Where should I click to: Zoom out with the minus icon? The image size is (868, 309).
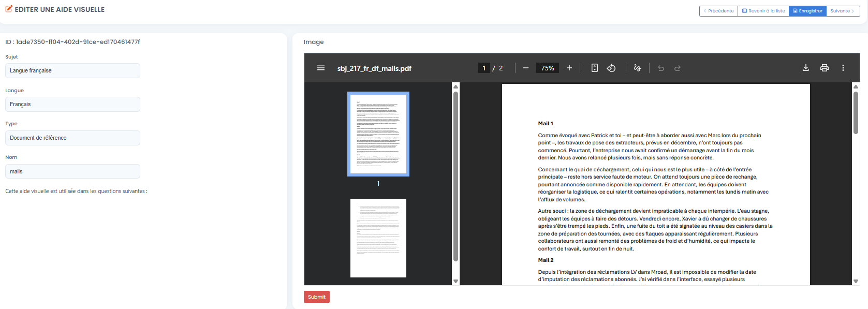pos(526,68)
